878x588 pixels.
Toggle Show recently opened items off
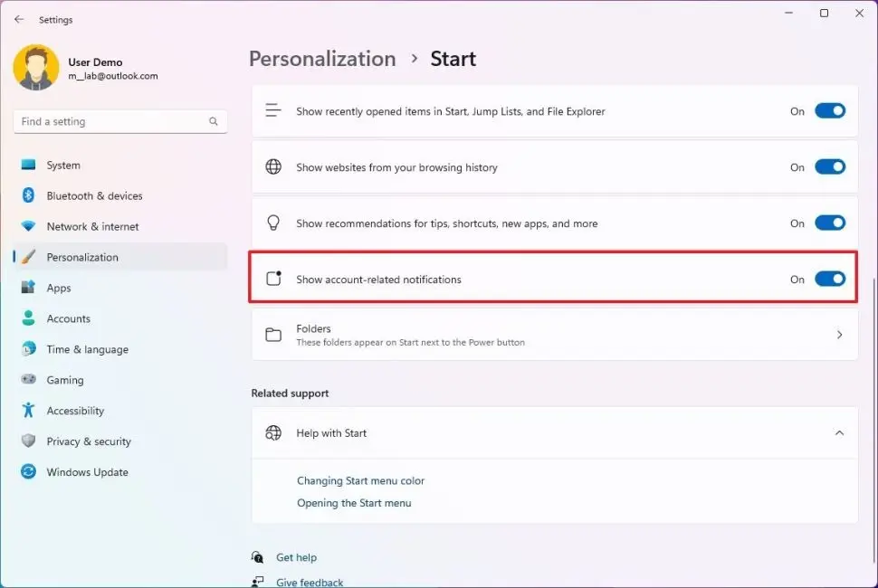point(830,110)
